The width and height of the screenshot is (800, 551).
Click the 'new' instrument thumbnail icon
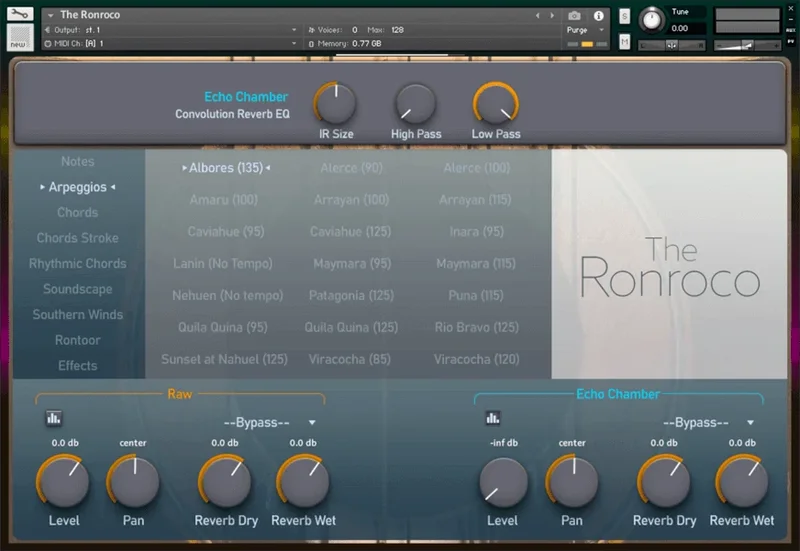[x=20, y=37]
